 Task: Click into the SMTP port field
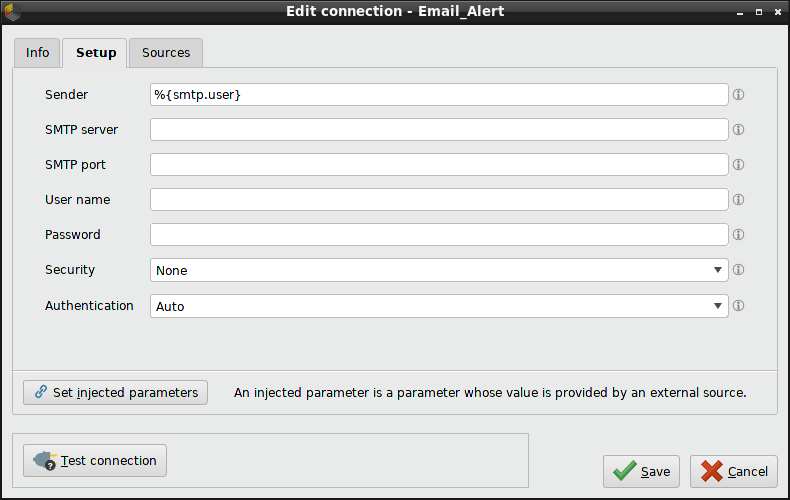click(x=439, y=165)
